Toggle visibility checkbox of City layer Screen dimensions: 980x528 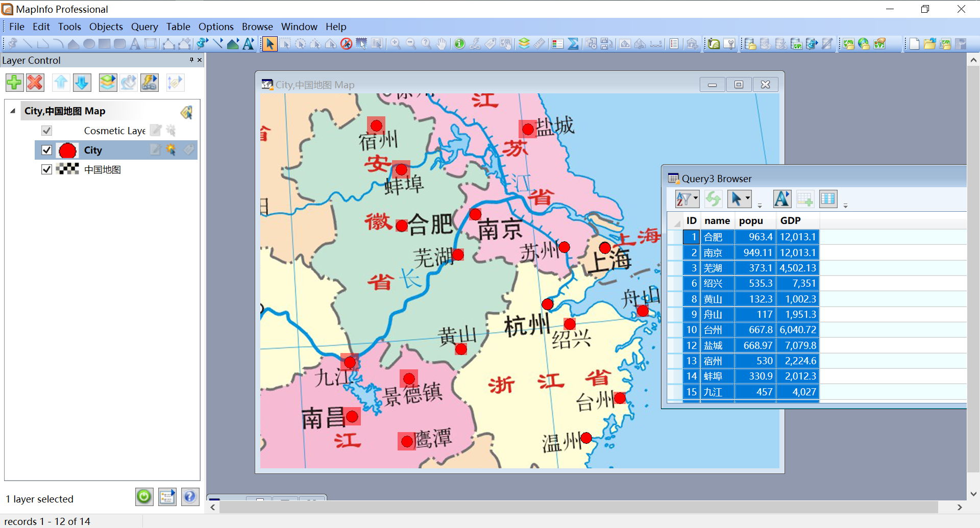coord(46,150)
